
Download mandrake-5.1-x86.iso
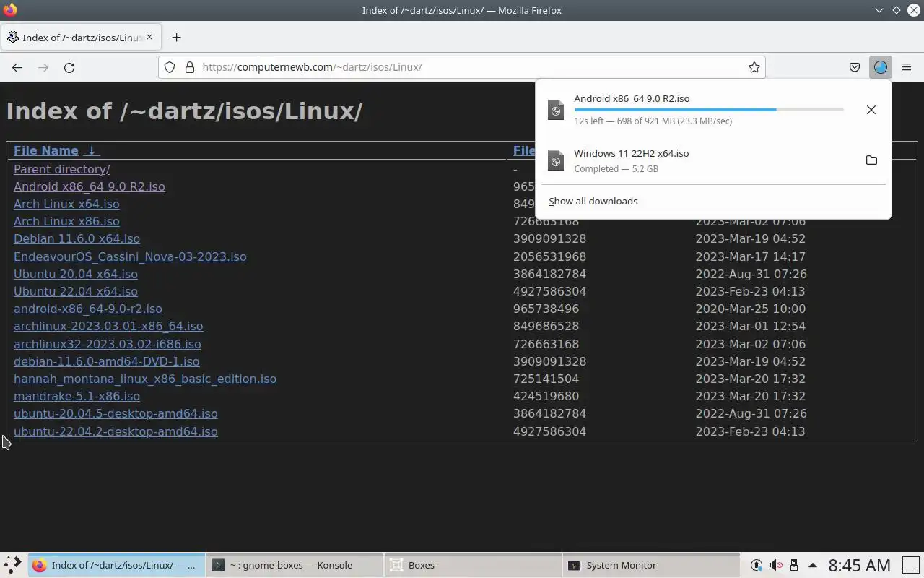[x=77, y=396]
